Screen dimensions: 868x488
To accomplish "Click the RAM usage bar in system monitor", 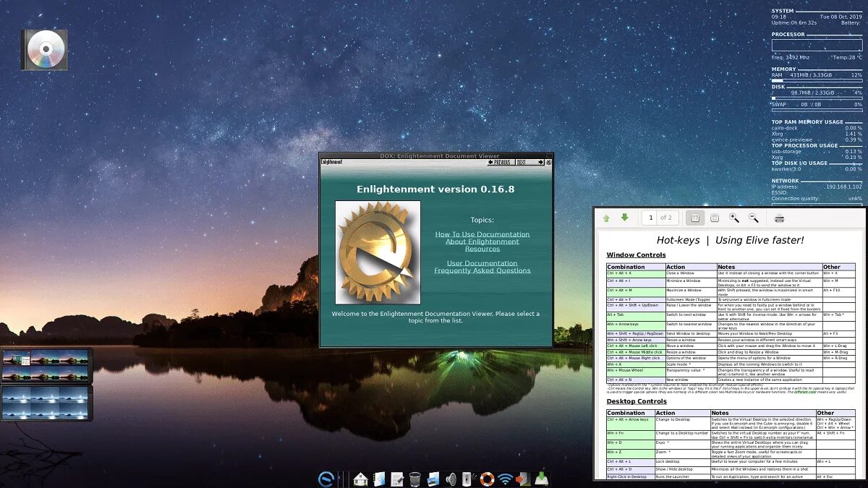I will coord(817,81).
